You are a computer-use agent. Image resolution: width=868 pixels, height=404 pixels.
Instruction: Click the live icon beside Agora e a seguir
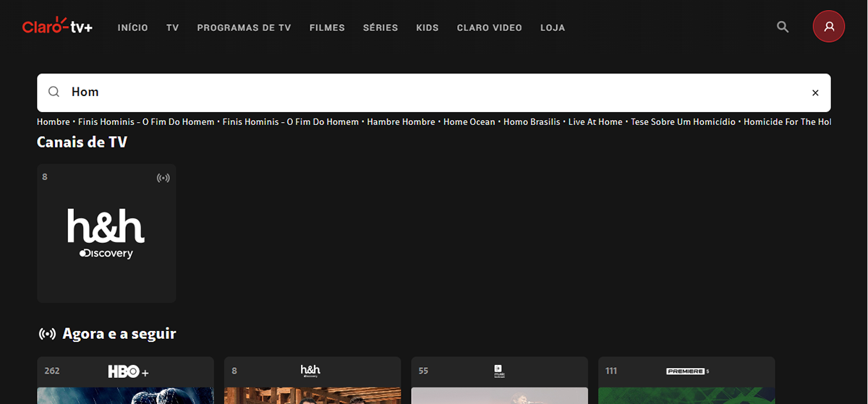click(x=46, y=334)
